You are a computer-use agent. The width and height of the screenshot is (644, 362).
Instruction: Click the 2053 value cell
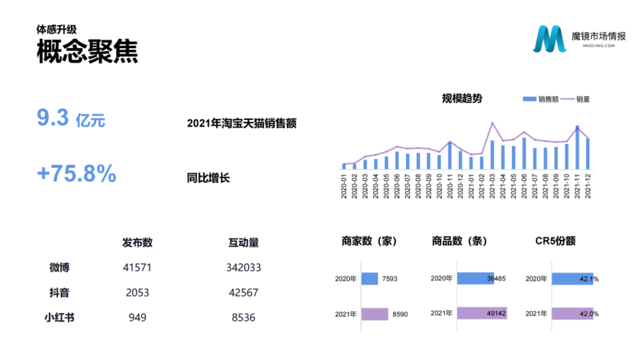137,293
